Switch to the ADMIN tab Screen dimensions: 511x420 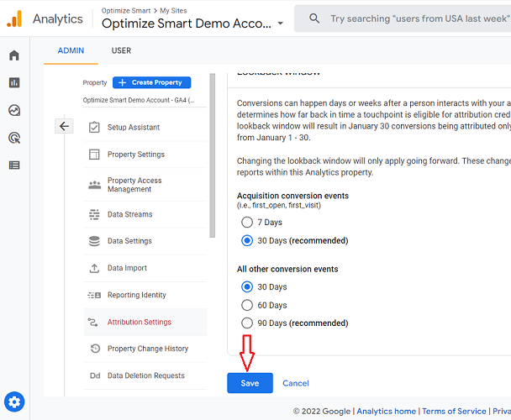[71, 50]
